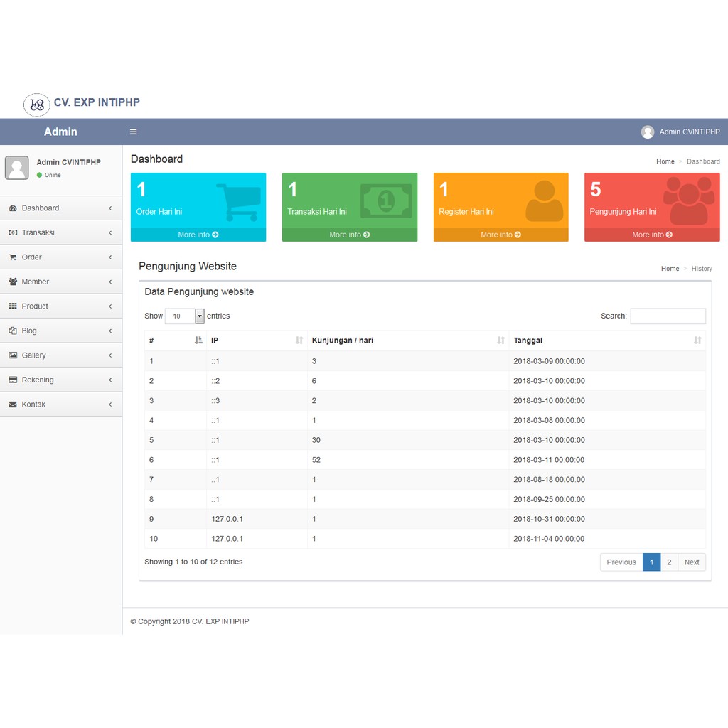The width and height of the screenshot is (728, 728).
Task: Click the group icon on Pengunjung card
Action: [688, 200]
